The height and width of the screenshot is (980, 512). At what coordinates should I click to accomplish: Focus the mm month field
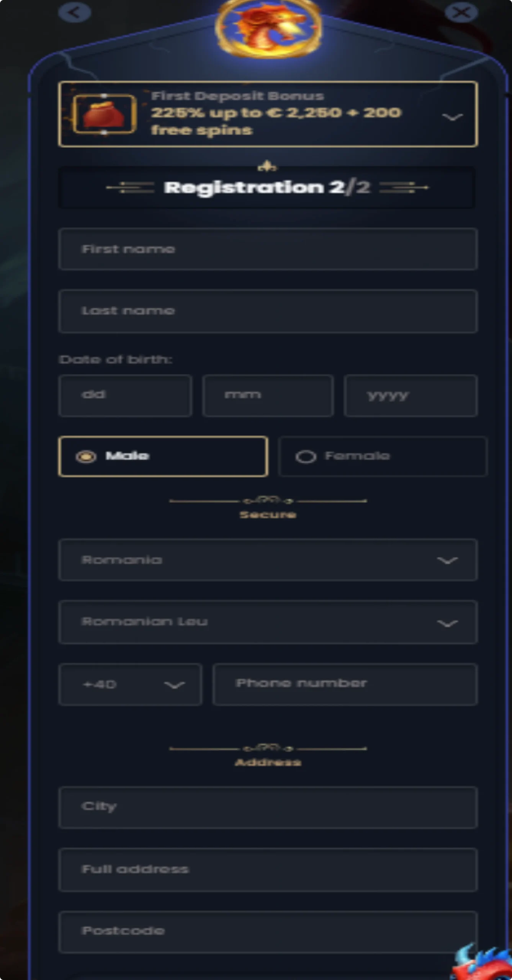[x=268, y=395]
